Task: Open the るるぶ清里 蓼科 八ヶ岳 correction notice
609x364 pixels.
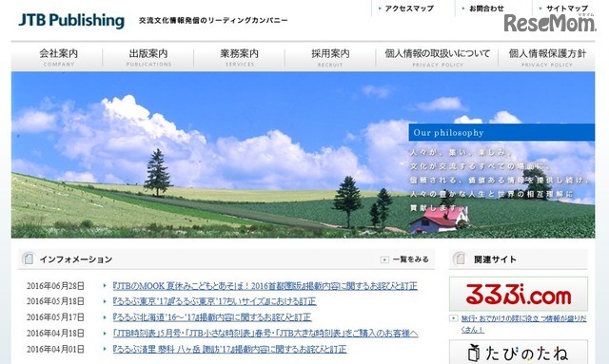Action: coord(229,349)
